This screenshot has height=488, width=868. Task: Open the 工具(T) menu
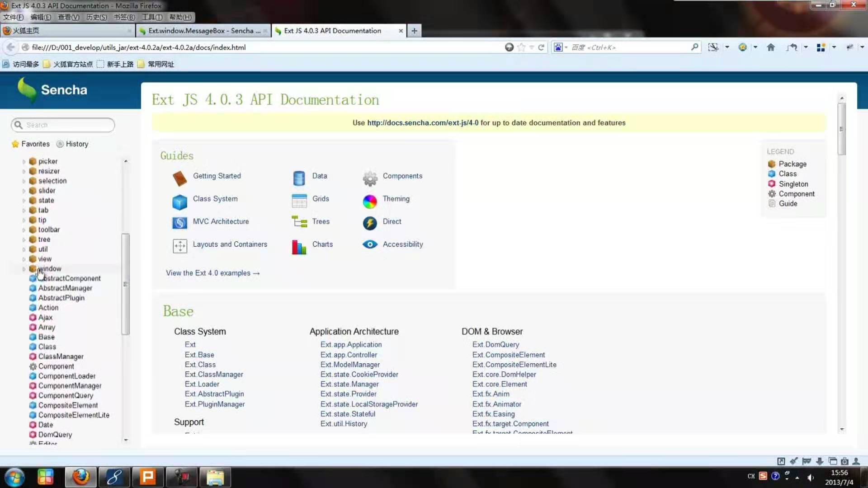(152, 17)
